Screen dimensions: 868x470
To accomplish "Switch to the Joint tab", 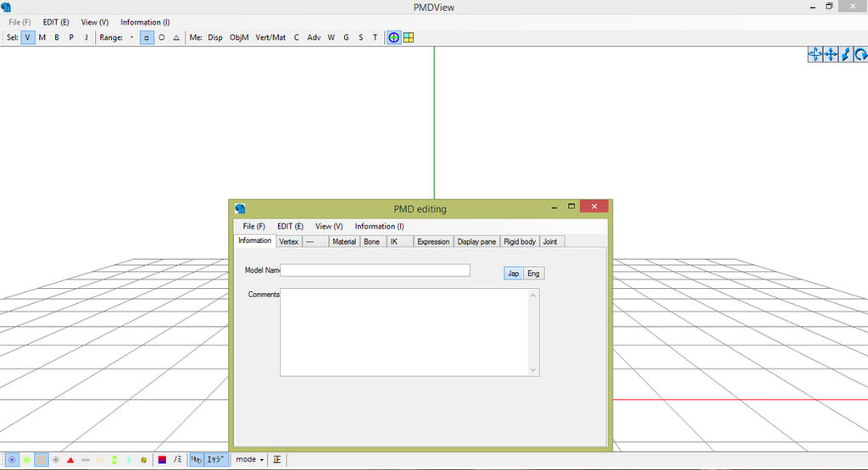I will 550,241.
